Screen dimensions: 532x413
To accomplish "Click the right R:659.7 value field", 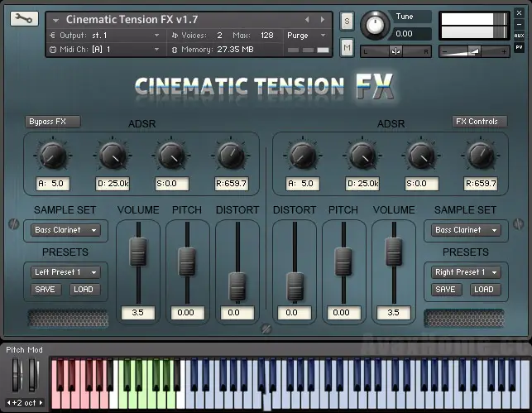I will [481, 184].
